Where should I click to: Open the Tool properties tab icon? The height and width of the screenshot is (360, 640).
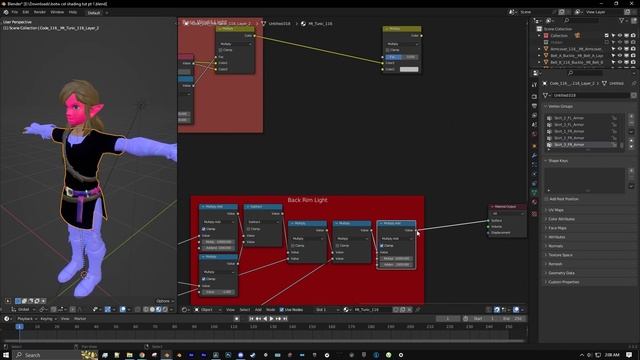[x=535, y=85]
